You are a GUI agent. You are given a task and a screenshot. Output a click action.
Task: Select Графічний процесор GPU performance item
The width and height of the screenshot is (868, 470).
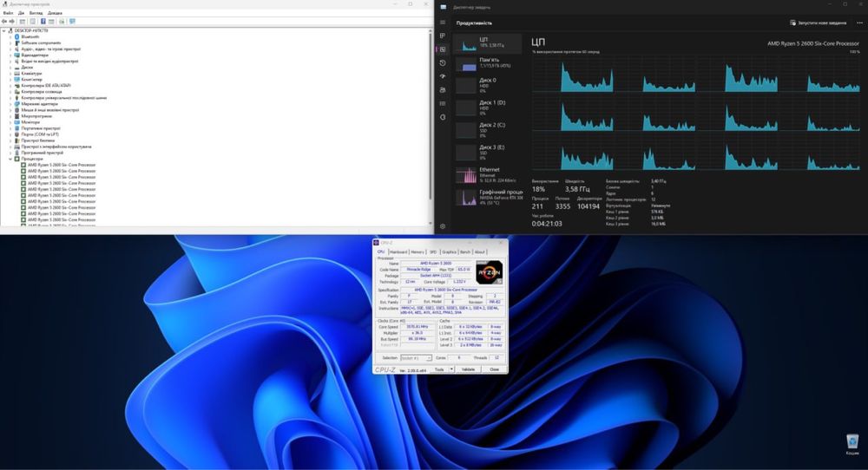pyautogui.click(x=487, y=197)
